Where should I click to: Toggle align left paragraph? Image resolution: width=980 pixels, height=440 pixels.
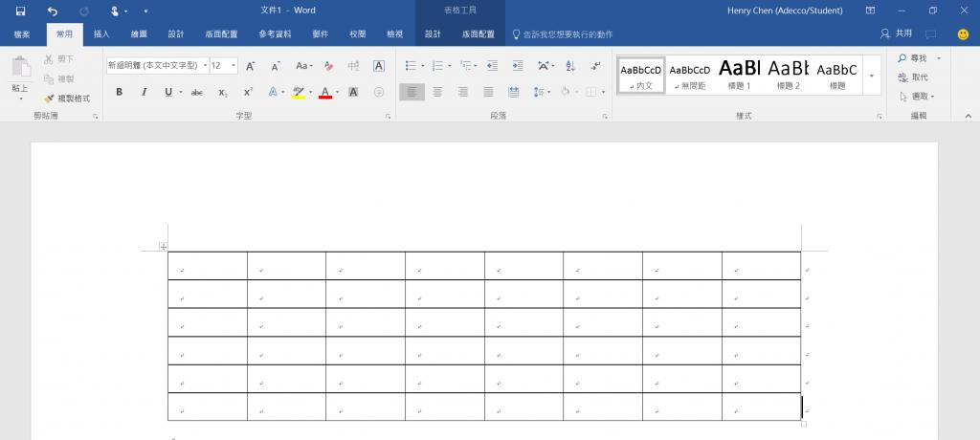click(x=412, y=92)
